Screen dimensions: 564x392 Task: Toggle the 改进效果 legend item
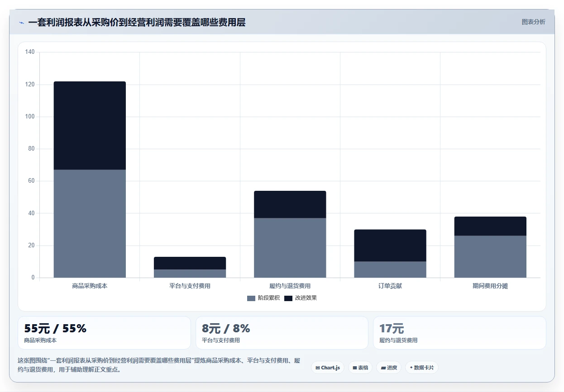click(x=300, y=298)
